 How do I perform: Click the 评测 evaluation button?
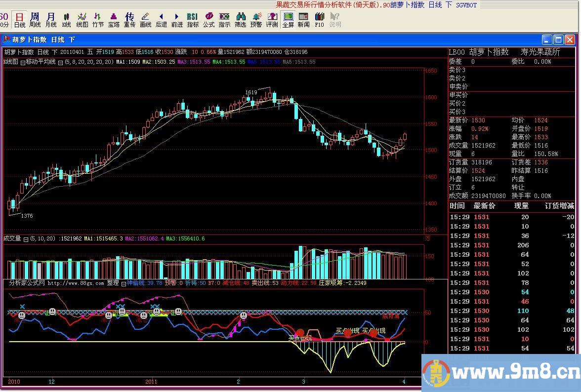pos(272,20)
